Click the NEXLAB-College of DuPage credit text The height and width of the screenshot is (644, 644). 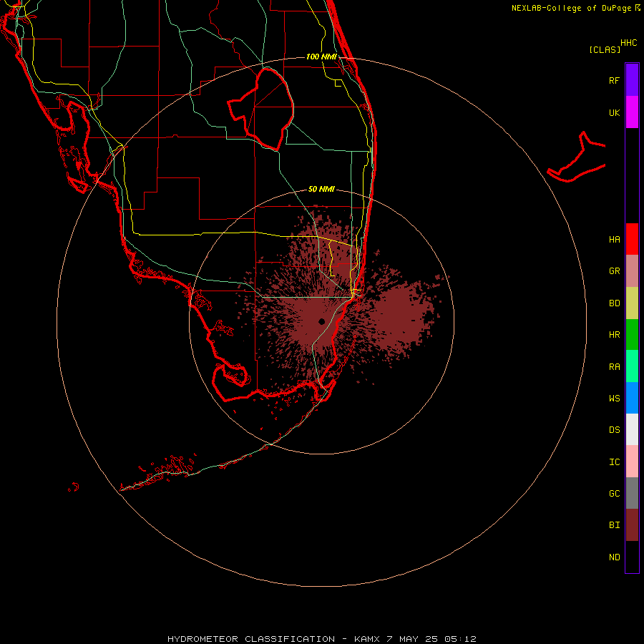click(576, 8)
